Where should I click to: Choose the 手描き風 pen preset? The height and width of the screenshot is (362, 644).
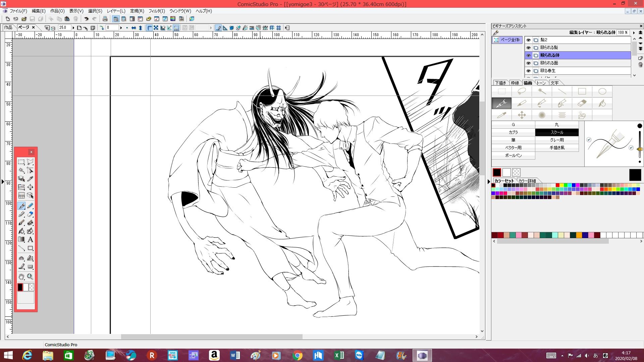coord(557,148)
